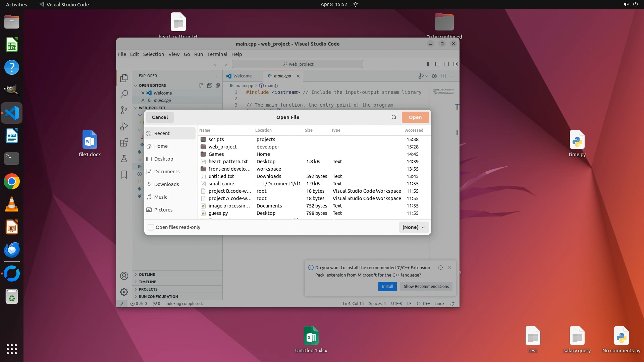The width and height of the screenshot is (644, 362).
Task: Open the (None) file filter dropdown
Action: [414, 227]
